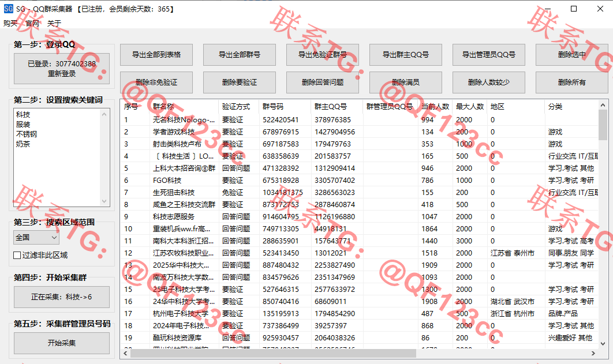613x364 pixels.
Task: Click 删除非免验证 button
Action: pos(156,82)
